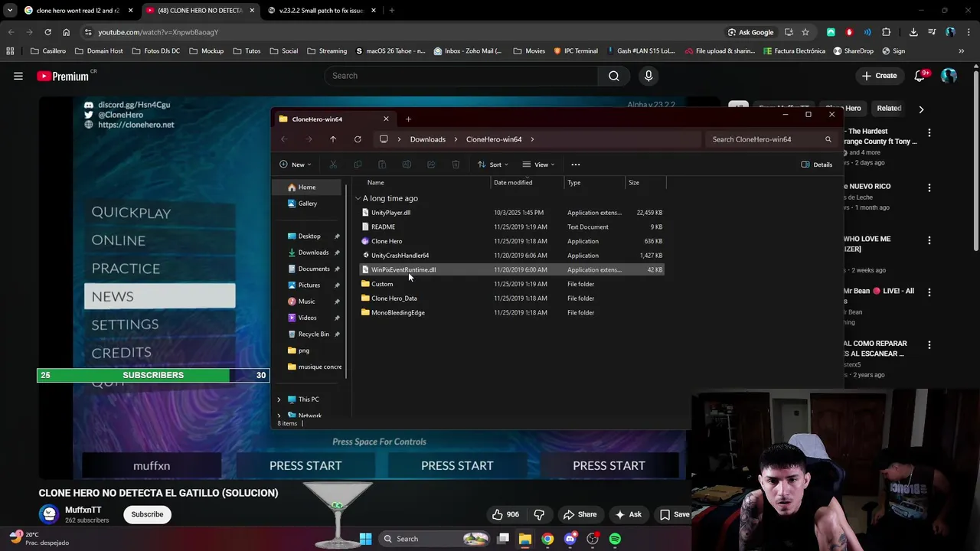Select the UnityPlayer.dll file
The width and height of the screenshot is (980, 551).
[390, 213]
